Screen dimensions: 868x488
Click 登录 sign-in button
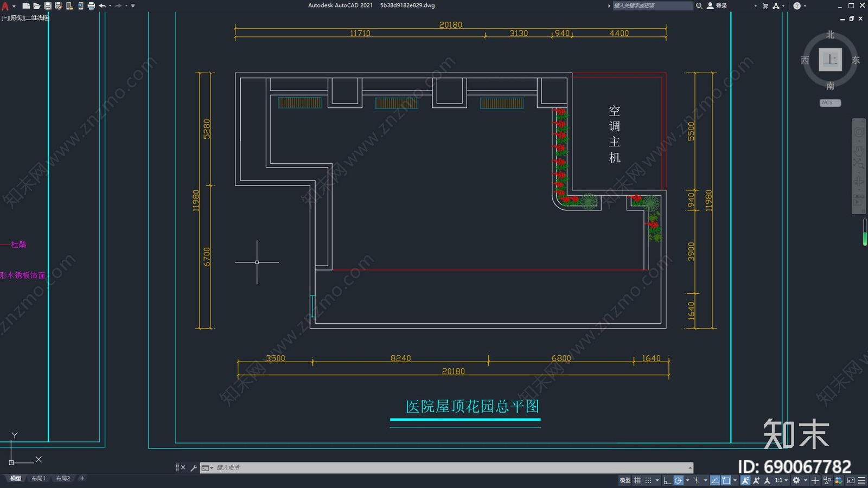coord(717,5)
